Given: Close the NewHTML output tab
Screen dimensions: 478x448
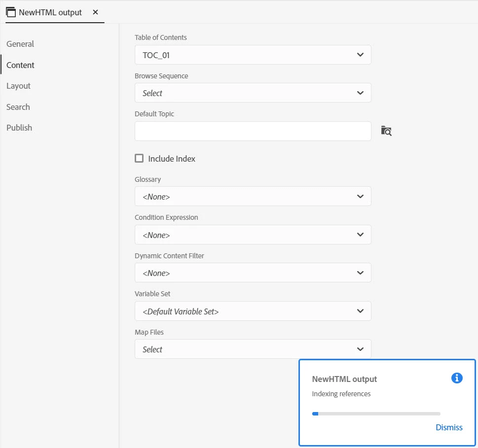Looking at the screenshot, I should (x=96, y=12).
